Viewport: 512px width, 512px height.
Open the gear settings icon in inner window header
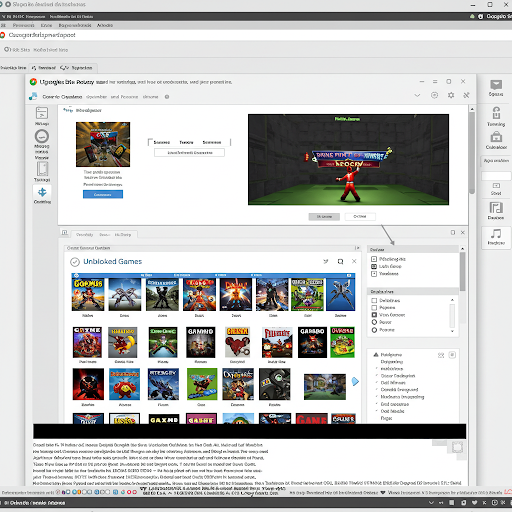click(x=451, y=95)
